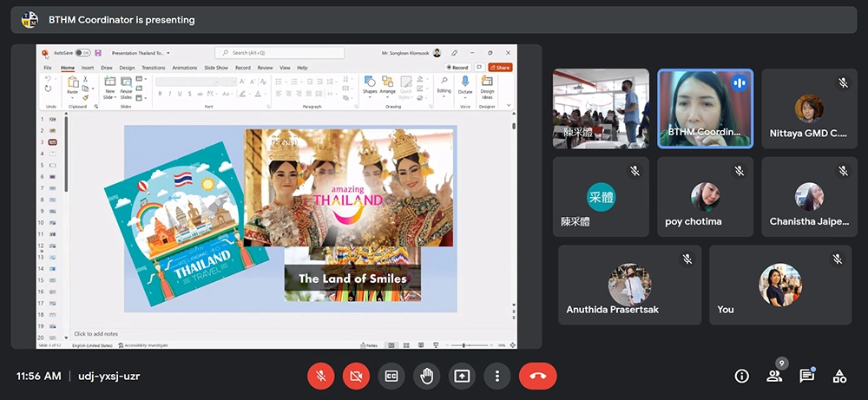The height and width of the screenshot is (400, 868).
Task: Start Slide Show from status bar icon
Action: pyautogui.click(x=435, y=345)
